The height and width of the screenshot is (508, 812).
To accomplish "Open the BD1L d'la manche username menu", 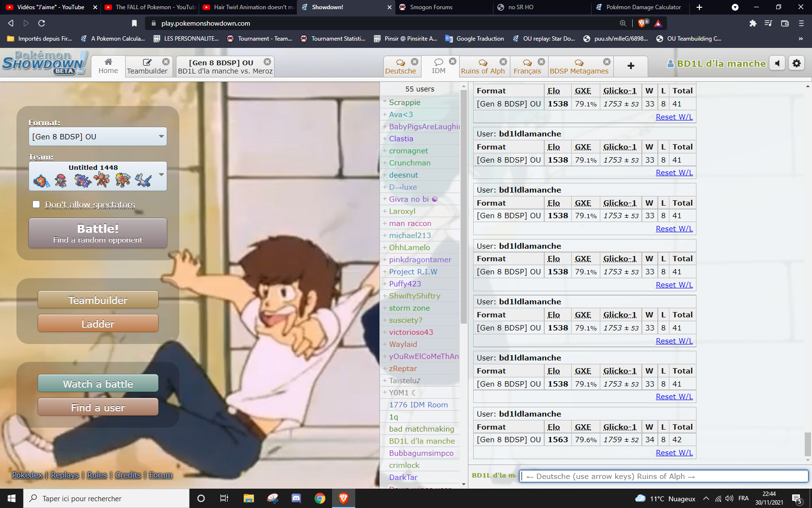I will pyautogui.click(x=716, y=63).
